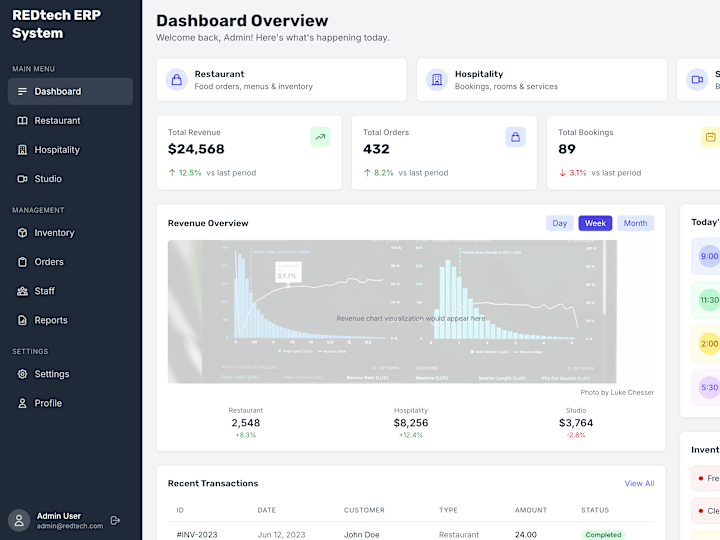Click the logout icon beside Admin User
The image size is (720, 540).
coord(115,520)
